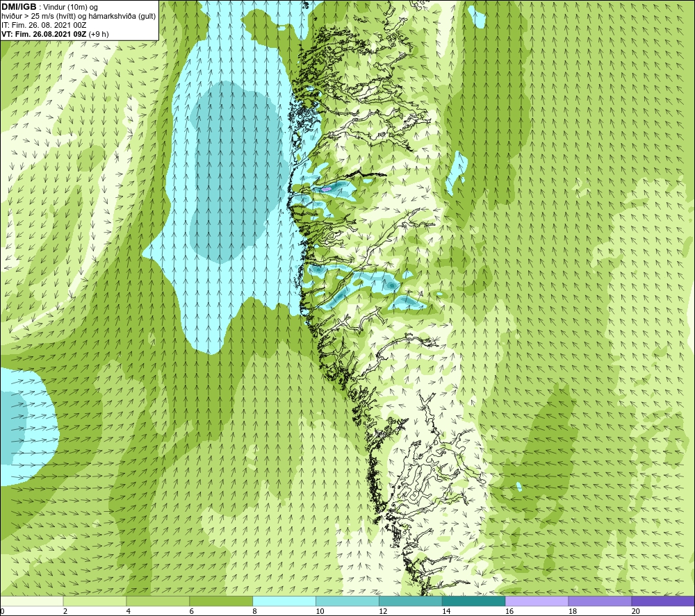Click the 6–8 m/s darker green swatch

[x=221, y=601]
